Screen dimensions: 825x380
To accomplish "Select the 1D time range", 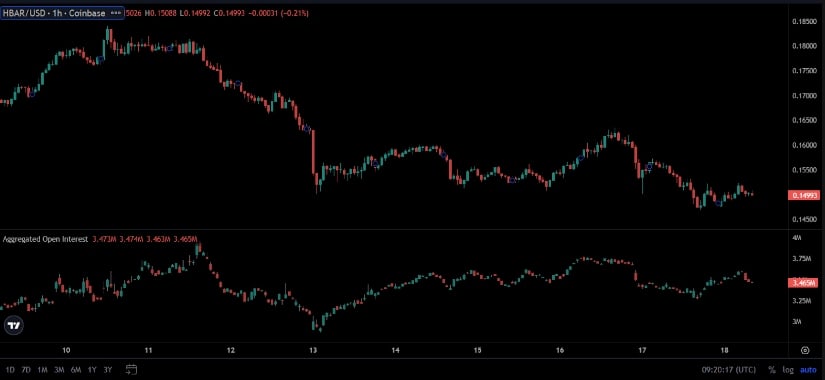I will pyautogui.click(x=10, y=369).
